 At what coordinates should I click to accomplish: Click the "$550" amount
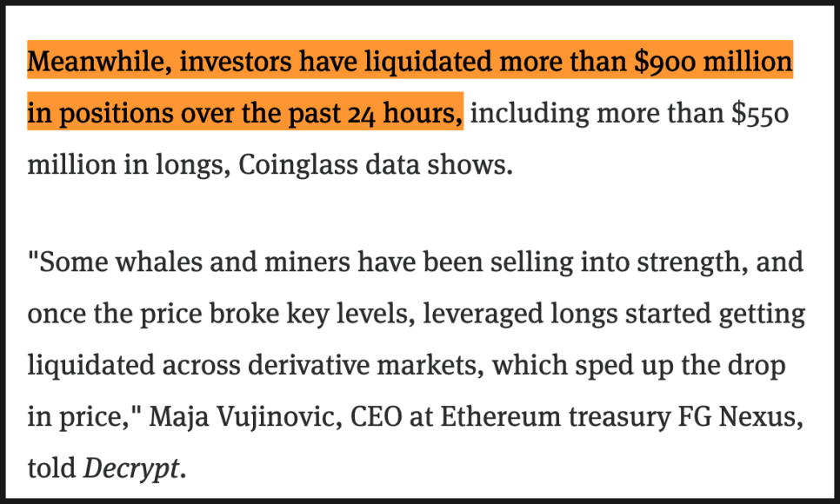760,114
